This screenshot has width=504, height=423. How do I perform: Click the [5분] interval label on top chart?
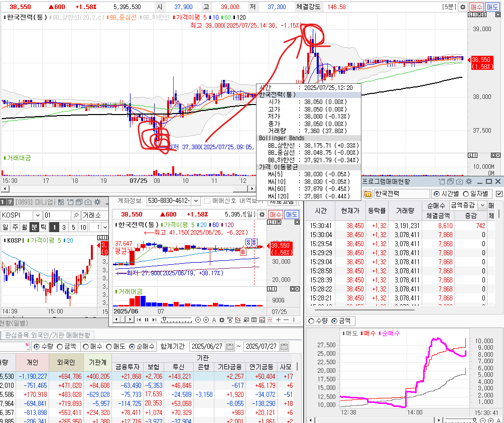click(x=449, y=7)
